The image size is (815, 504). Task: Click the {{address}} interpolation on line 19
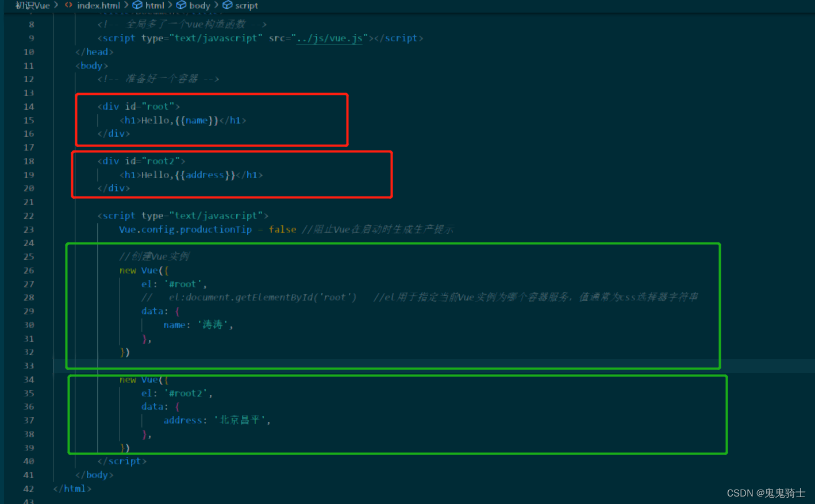[205, 175]
